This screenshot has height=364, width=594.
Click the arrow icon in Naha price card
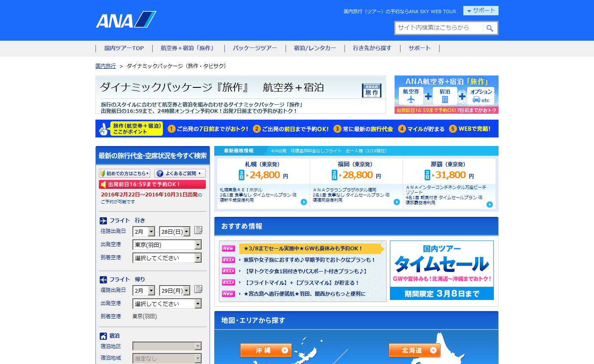(x=490, y=204)
